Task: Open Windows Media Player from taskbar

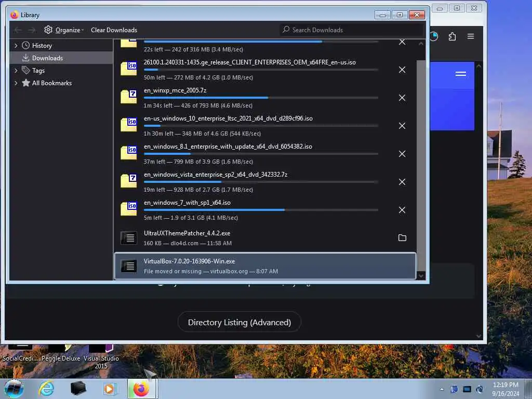Action: pos(110,389)
